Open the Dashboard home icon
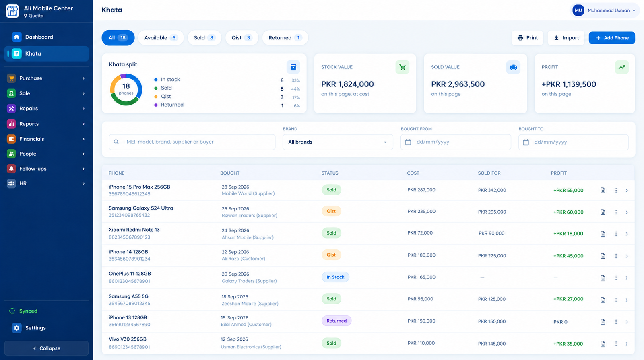 tap(17, 37)
